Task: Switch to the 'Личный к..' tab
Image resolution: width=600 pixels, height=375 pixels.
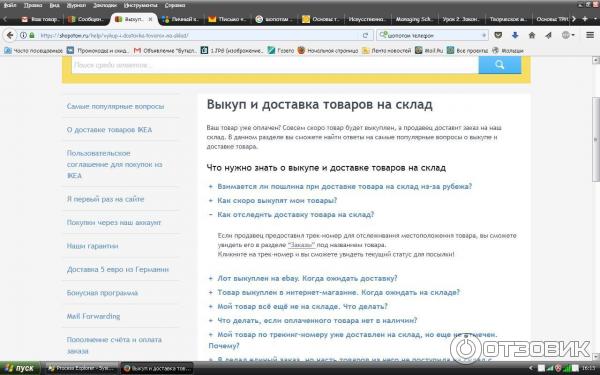Action: point(181,19)
